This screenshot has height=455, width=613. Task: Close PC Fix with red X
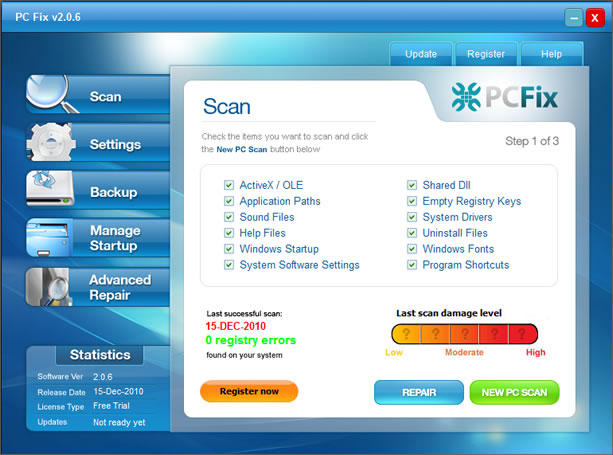595,18
